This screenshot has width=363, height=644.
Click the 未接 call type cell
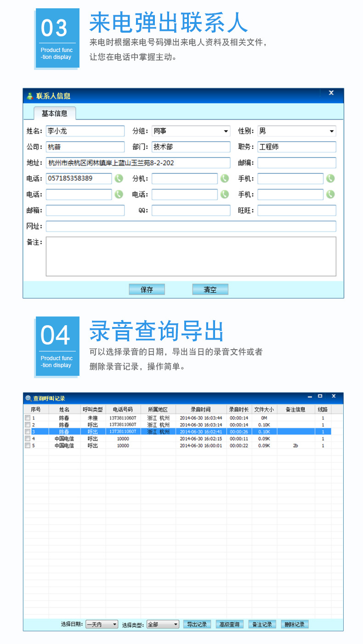click(x=93, y=418)
